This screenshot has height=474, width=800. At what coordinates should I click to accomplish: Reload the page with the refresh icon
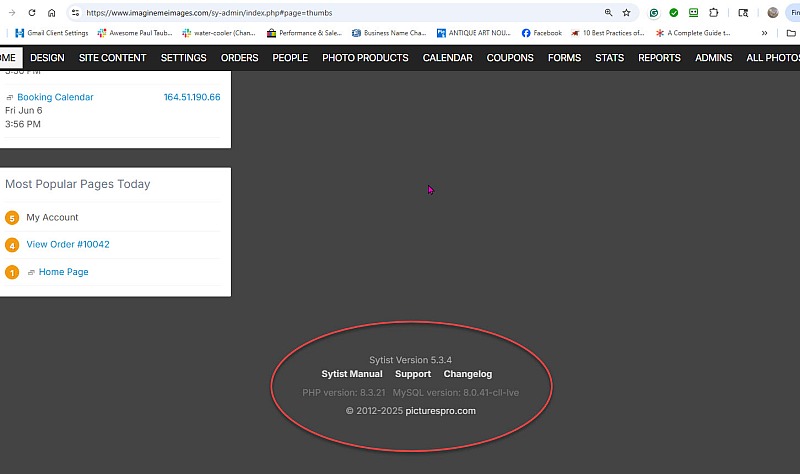32,13
